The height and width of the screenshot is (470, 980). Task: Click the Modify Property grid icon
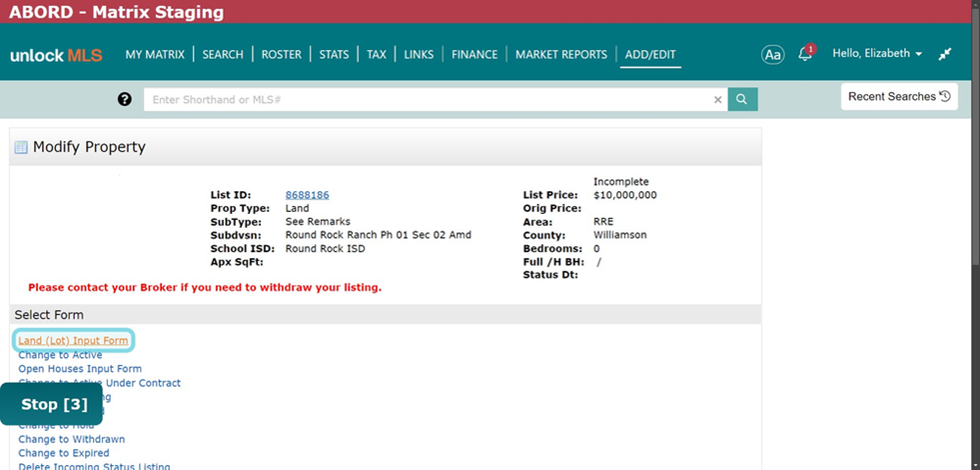coord(21,148)
